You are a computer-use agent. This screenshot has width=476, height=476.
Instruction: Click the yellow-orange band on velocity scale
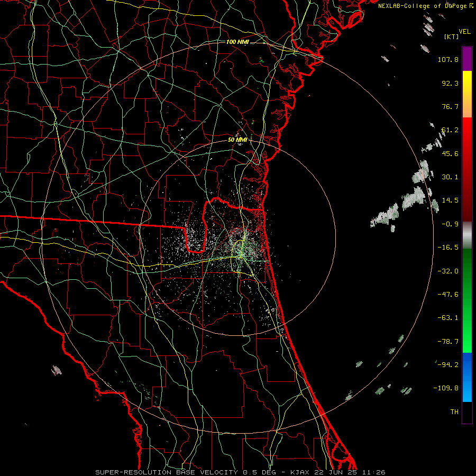467,94
